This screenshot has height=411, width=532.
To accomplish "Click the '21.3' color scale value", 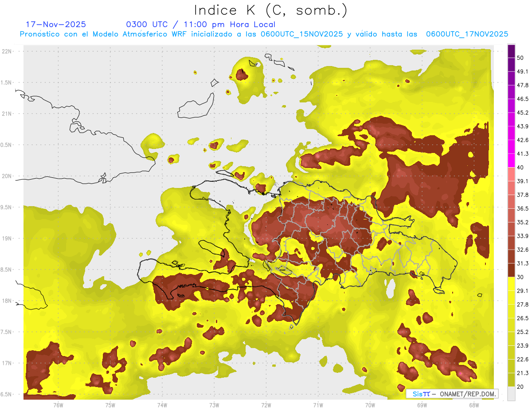I will pyautogui.click(x=523, y=373).
